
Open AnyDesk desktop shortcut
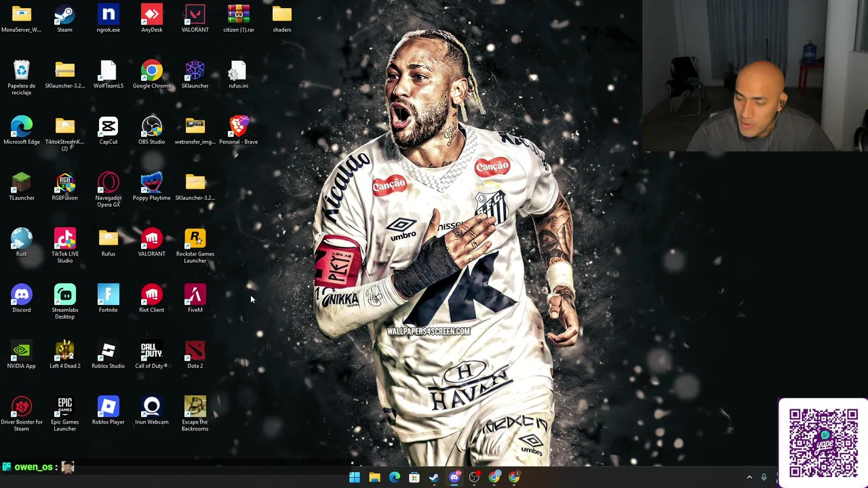[151, 18]
